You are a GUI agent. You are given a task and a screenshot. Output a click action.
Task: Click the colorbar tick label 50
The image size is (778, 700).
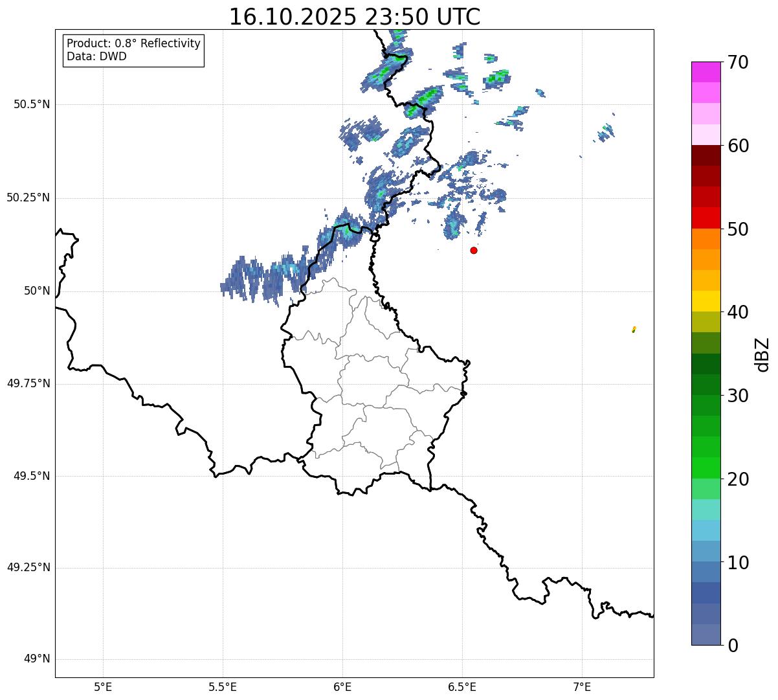738,229
